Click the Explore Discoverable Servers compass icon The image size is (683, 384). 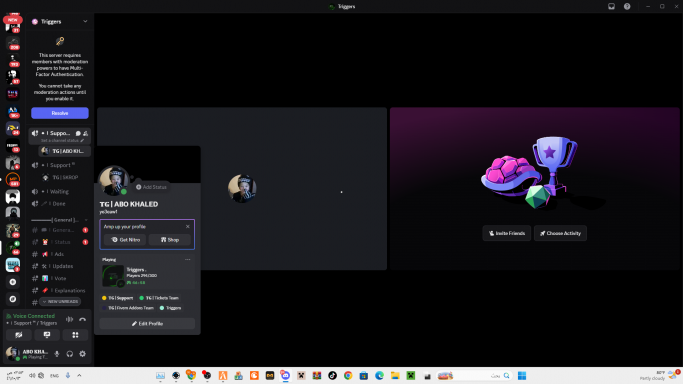13,299
